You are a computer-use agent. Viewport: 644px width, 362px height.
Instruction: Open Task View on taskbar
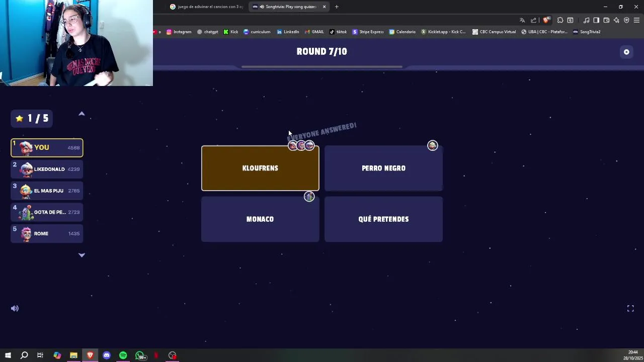pos(40,355)
